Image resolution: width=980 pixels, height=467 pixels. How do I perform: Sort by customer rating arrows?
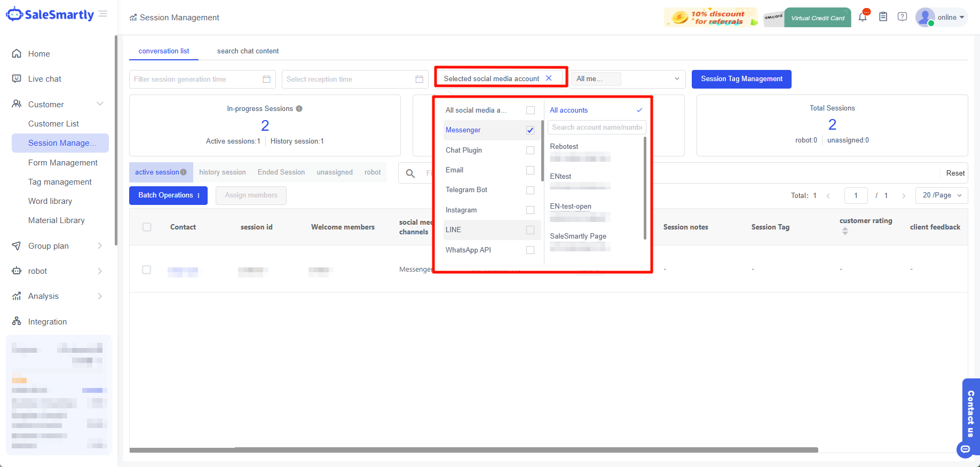tap(845, 231)
